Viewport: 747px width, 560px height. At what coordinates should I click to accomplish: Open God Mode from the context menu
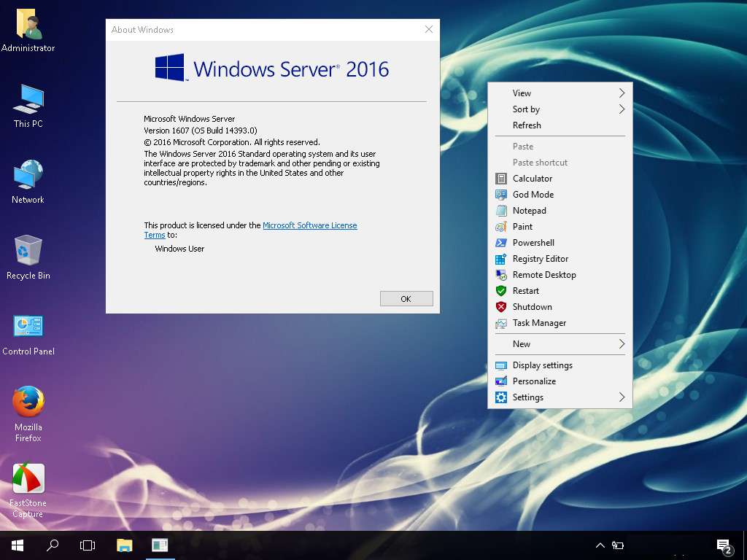click(x=533, y=194)
